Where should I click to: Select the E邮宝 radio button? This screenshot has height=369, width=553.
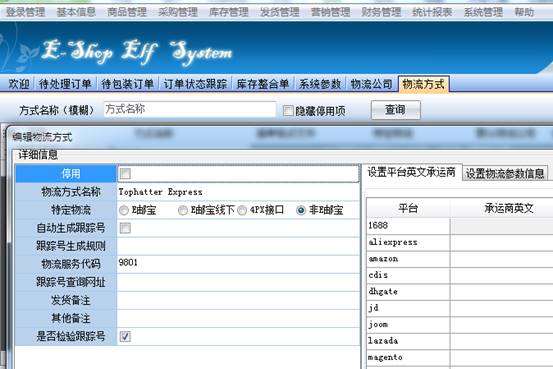pyautogui.click(x=124, y=211)
